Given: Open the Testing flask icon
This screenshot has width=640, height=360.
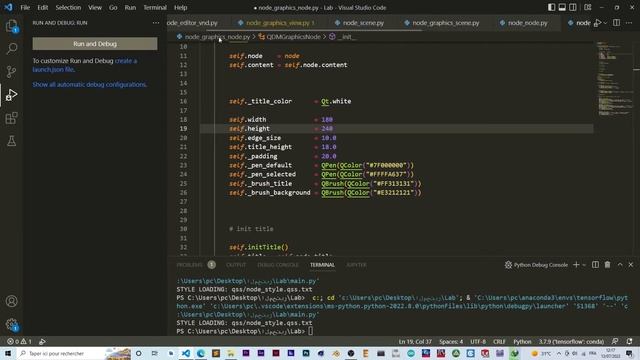Looking at the screenshot, I should click(11, 141).
